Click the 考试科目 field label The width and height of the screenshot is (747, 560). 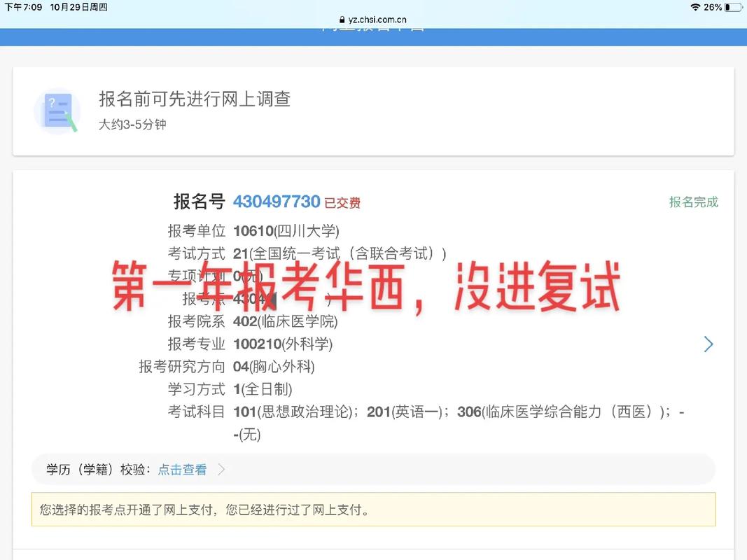196,412
